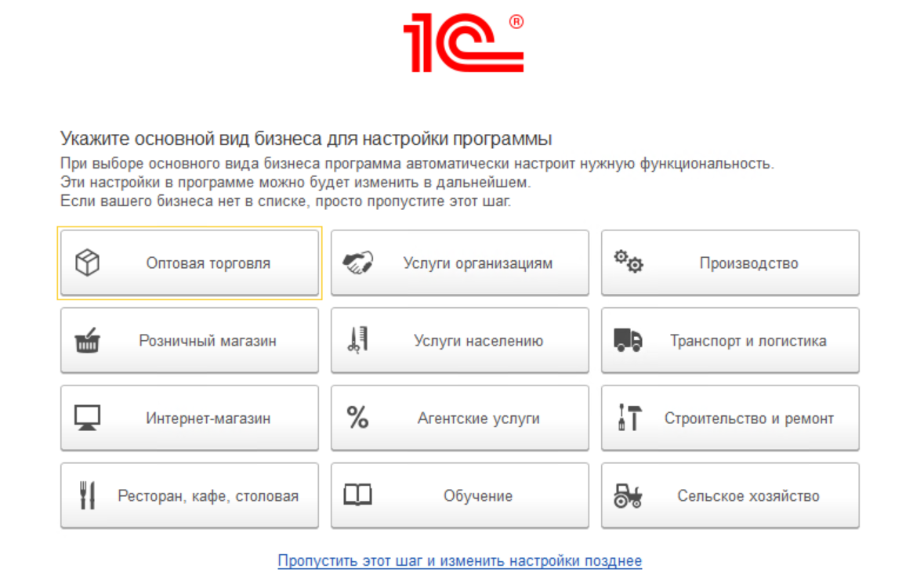Choose Строительство и ремонт option
The width and height of the screenshot is (924, 587).
pos(748,419)
